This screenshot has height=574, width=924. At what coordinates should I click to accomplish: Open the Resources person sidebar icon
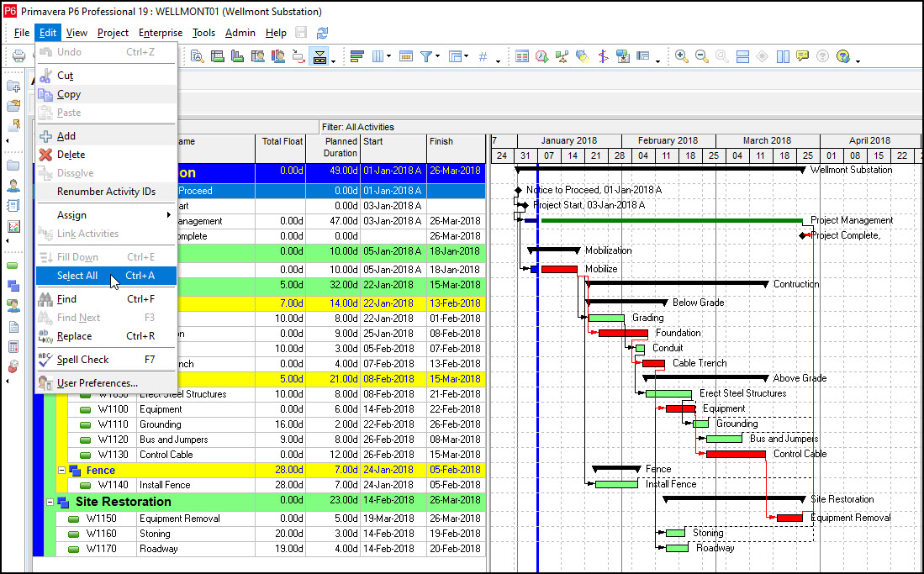click(13, 186)
